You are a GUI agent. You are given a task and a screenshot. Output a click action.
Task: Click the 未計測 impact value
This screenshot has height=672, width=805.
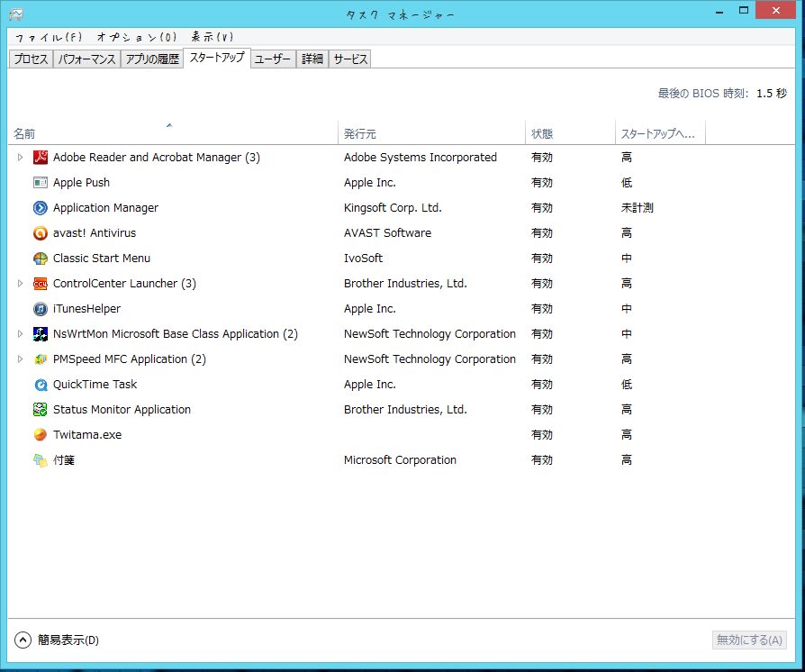tap(638, 207)
